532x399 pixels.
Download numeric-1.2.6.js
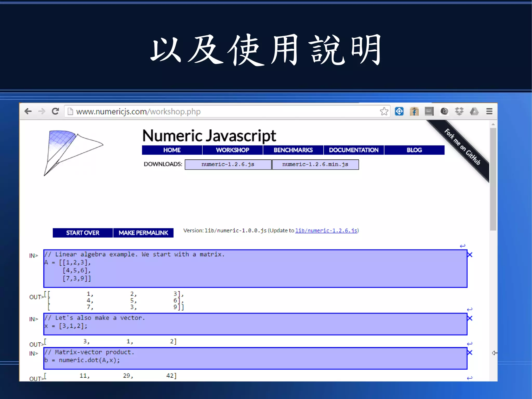[228, 165]
